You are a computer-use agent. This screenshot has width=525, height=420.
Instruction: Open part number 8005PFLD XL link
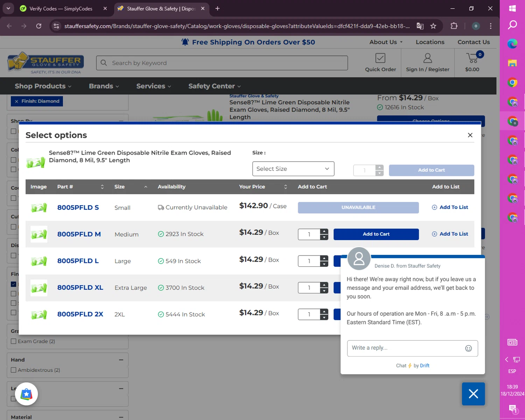(80, 287)
